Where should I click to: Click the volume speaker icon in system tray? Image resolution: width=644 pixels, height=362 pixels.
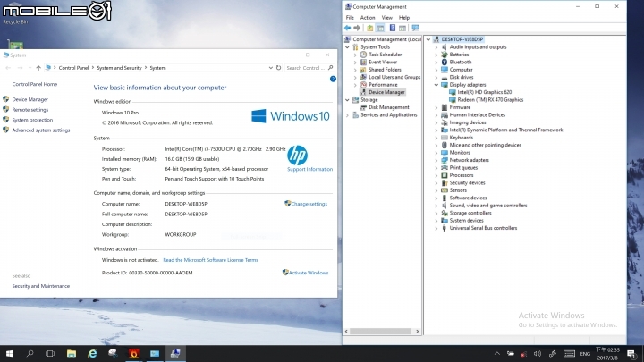pyautogui.click(x=538, y=353)
